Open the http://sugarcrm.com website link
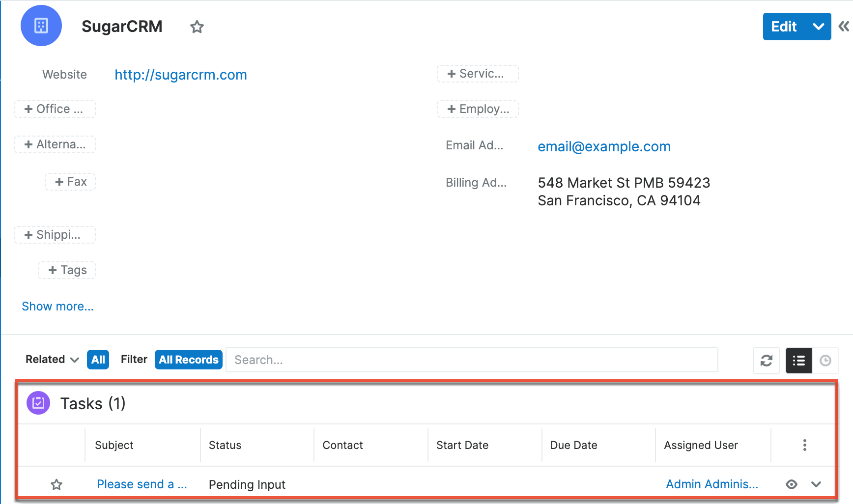Image resolution: width=853 pixels, height=504 pixels. point(180,75)
